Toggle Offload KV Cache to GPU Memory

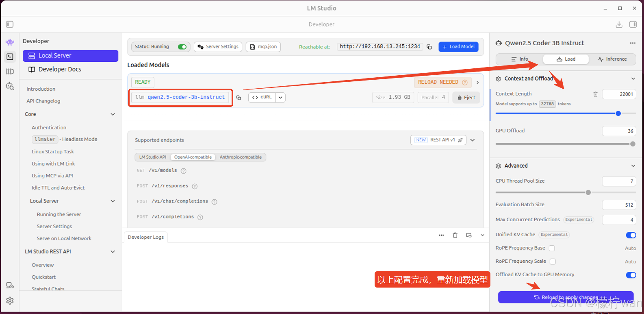pos(631,275)
